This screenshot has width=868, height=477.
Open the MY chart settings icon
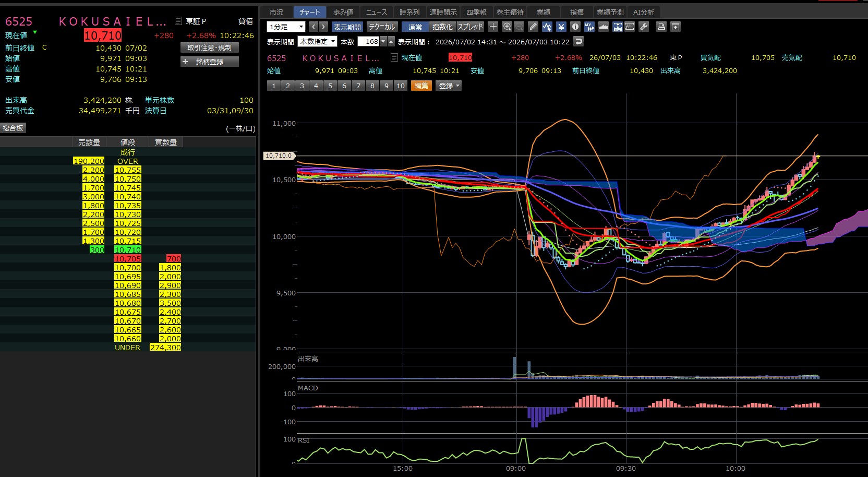pos(589,27)
